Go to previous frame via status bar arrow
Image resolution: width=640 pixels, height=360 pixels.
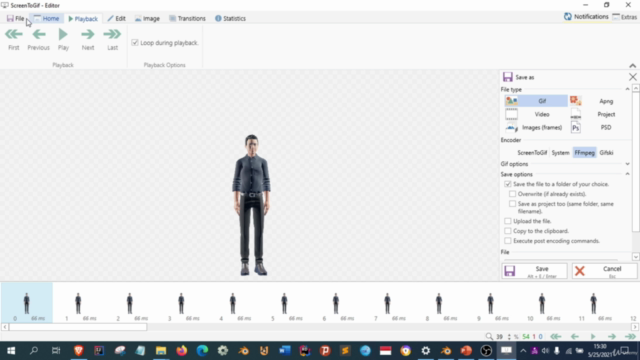pyautogui.click(x=575, y=337)
